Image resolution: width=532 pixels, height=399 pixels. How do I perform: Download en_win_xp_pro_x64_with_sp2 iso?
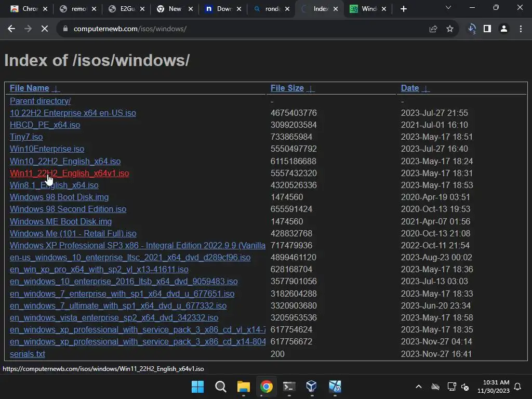pos(99,270)
